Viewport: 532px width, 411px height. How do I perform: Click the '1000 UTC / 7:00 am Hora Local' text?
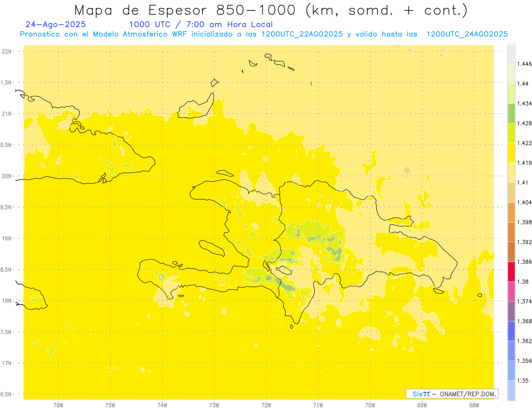201,25
